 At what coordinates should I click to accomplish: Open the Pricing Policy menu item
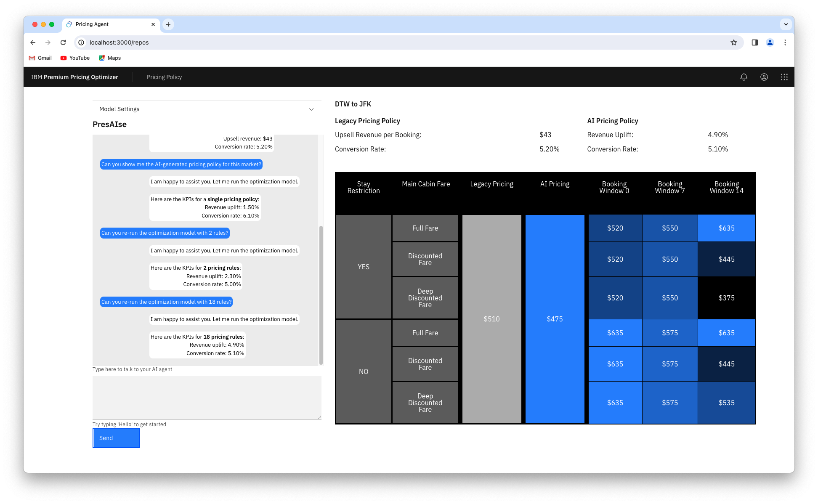point(164,77)
